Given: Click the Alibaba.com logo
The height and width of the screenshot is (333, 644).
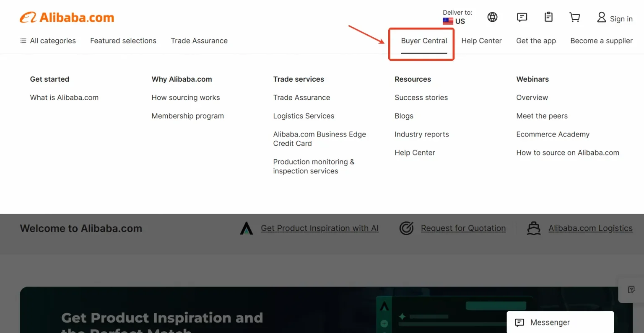Looking at the screenshot, I should 67,18.
